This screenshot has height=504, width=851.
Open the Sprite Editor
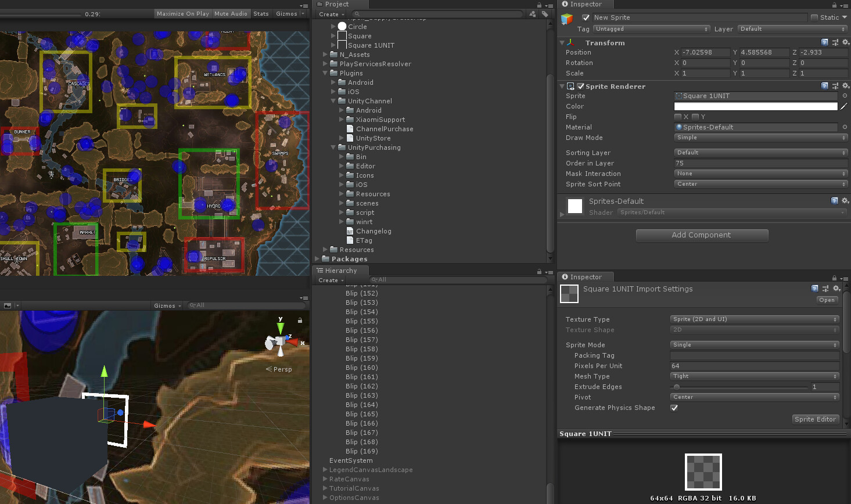815,419
